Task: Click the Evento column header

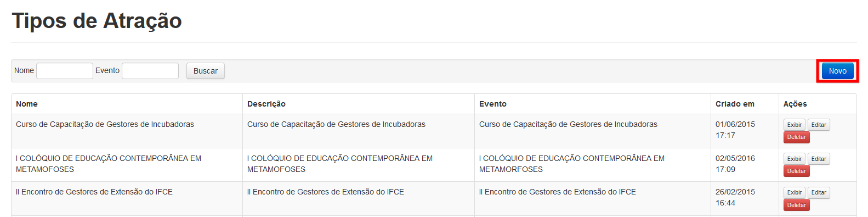Action: pos(493,104)
